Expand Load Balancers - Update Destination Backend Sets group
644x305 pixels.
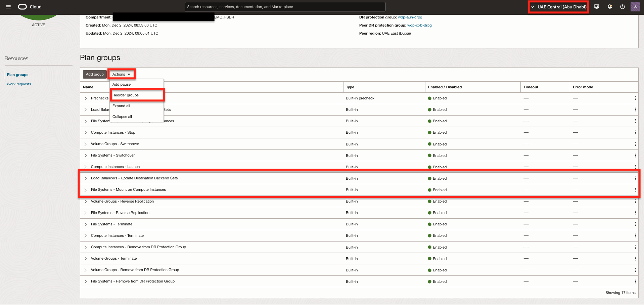tap(86, 178)
